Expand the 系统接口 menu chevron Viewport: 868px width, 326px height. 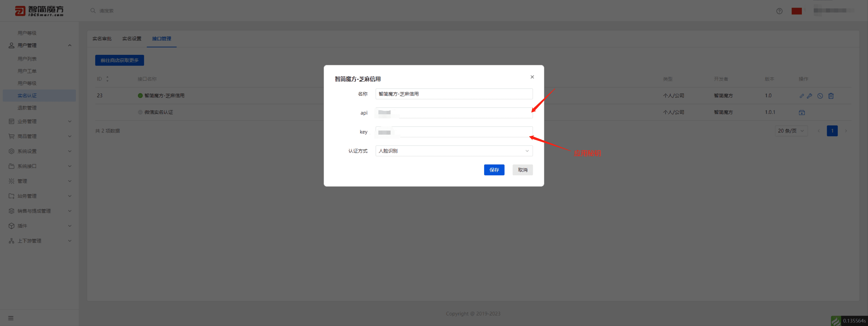(70, 166)
